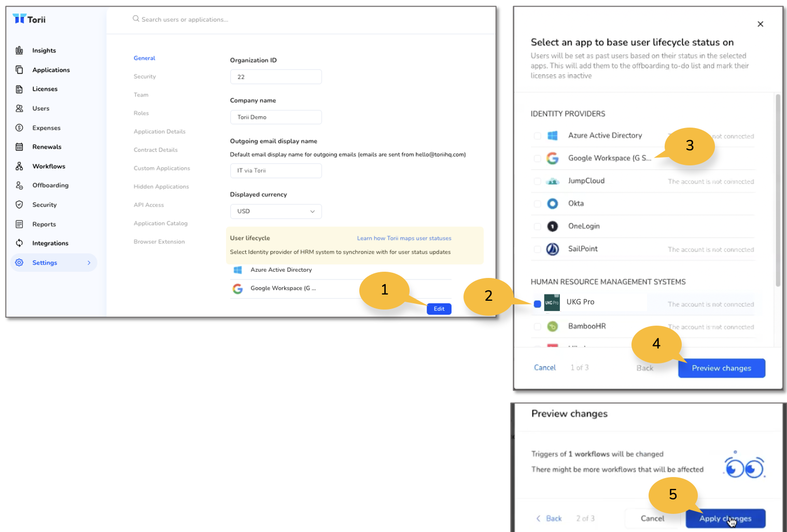Click the Insights chart icon in sidebar

[x=19, y=50]
